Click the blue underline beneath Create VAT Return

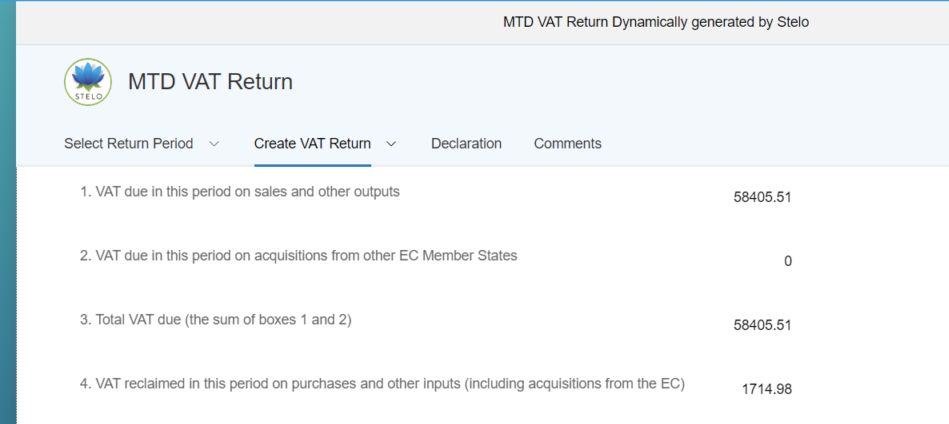[x=312, y=165]
